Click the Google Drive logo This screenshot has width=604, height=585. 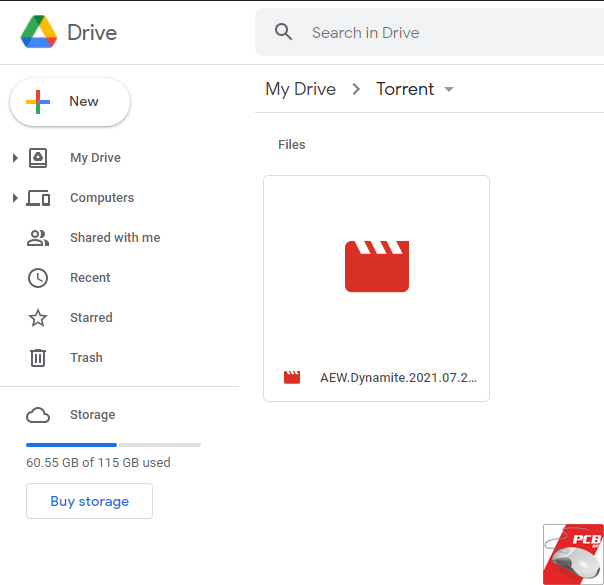point(39,32)
